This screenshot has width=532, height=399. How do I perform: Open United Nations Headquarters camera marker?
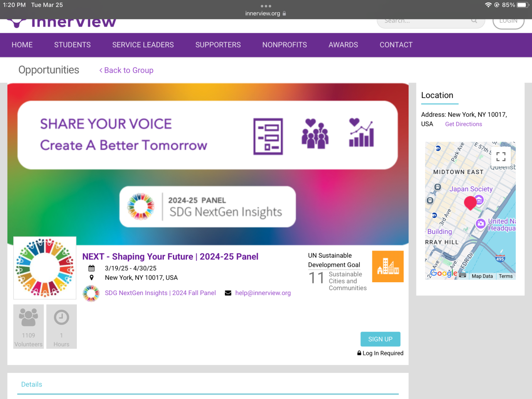[x=481, y=224]
